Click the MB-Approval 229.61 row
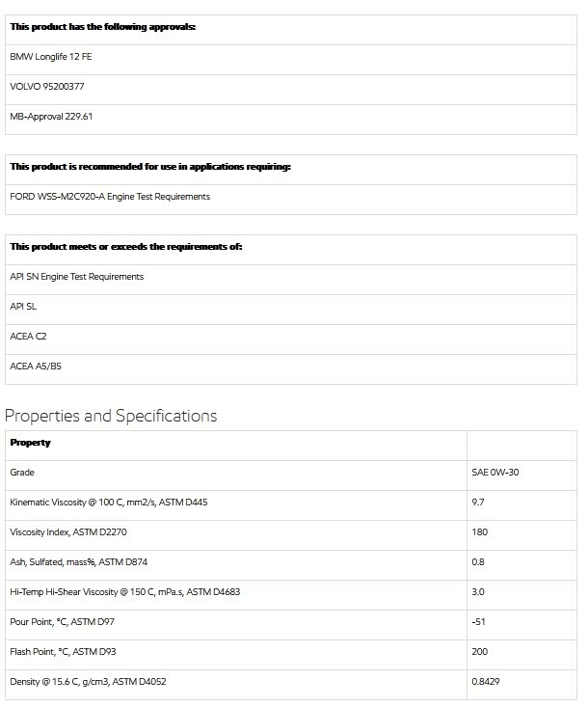The image size is (588, 707). (51, 117)
